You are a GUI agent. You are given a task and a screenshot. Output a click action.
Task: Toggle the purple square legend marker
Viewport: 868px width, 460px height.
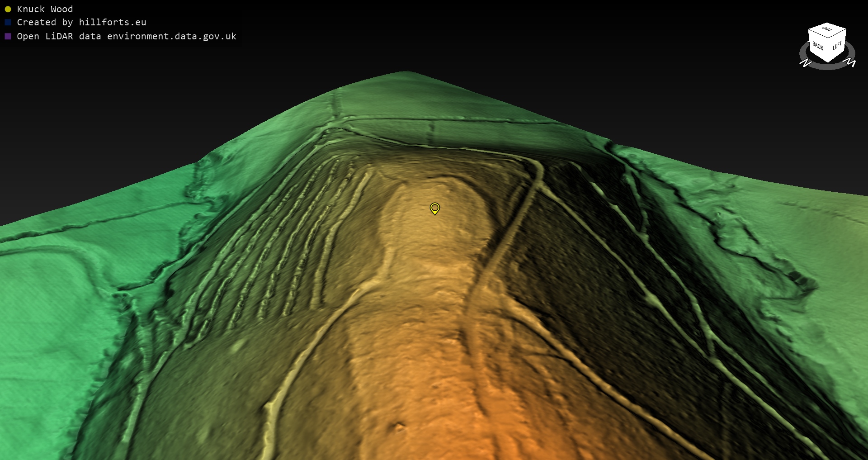[8, 36]
